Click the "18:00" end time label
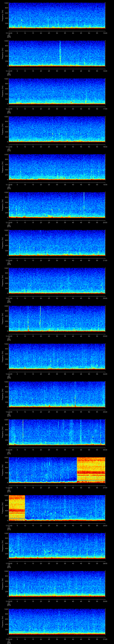The width and height of the screenshot is (114, 644). click(x=105, y=147)
